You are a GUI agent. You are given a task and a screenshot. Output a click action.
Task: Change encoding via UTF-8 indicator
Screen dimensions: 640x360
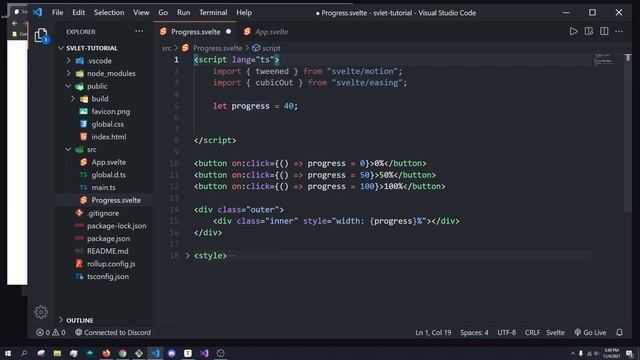[x=506, y=332]
